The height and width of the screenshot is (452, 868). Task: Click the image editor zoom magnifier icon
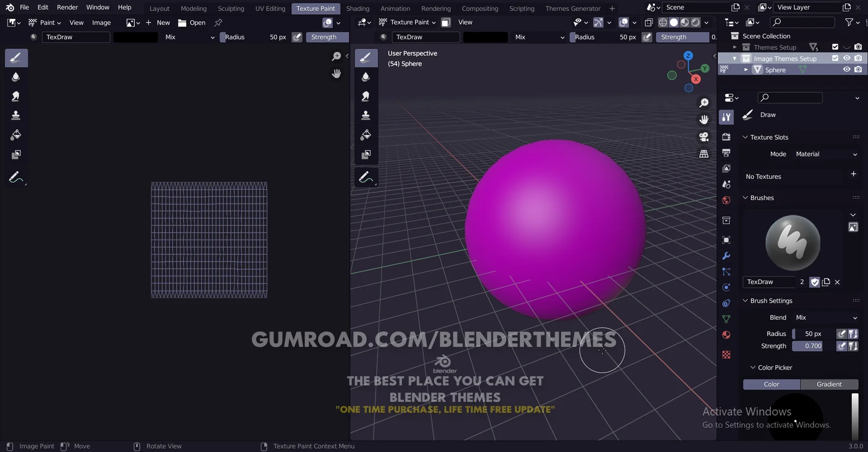coord(336,56)
